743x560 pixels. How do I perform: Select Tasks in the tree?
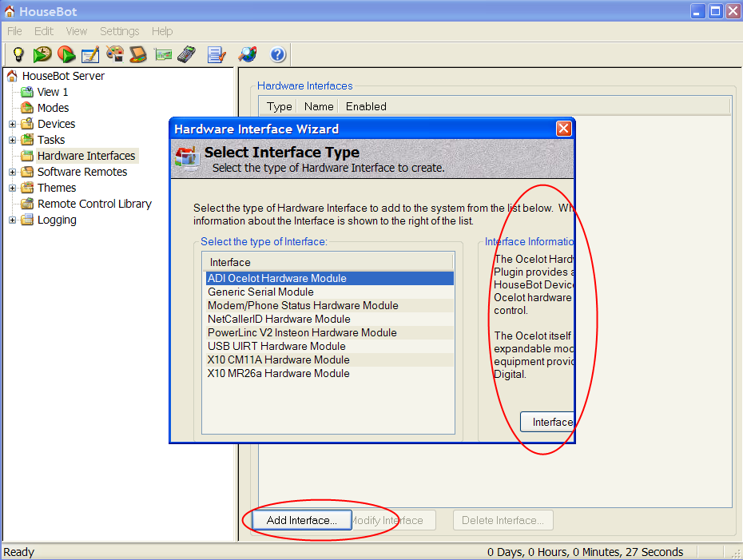pyautogui.click(x=51, y=140)
